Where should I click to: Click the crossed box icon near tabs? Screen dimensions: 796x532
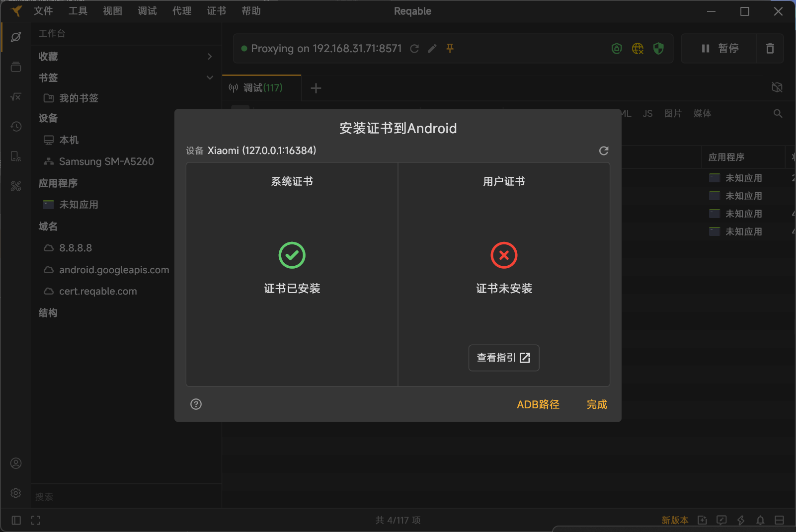(777, 87)
